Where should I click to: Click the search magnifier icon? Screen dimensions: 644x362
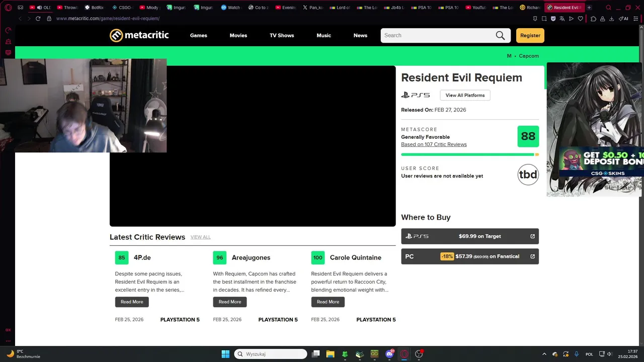coord(500,35)
